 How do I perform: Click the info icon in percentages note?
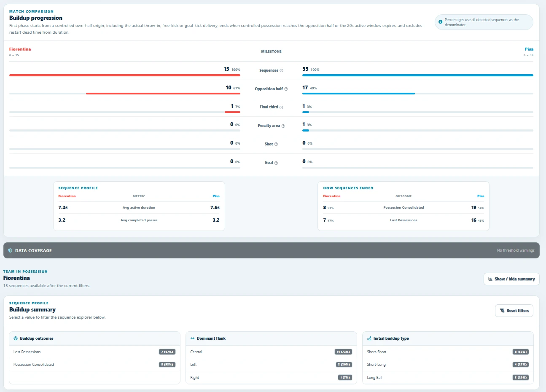441,22
